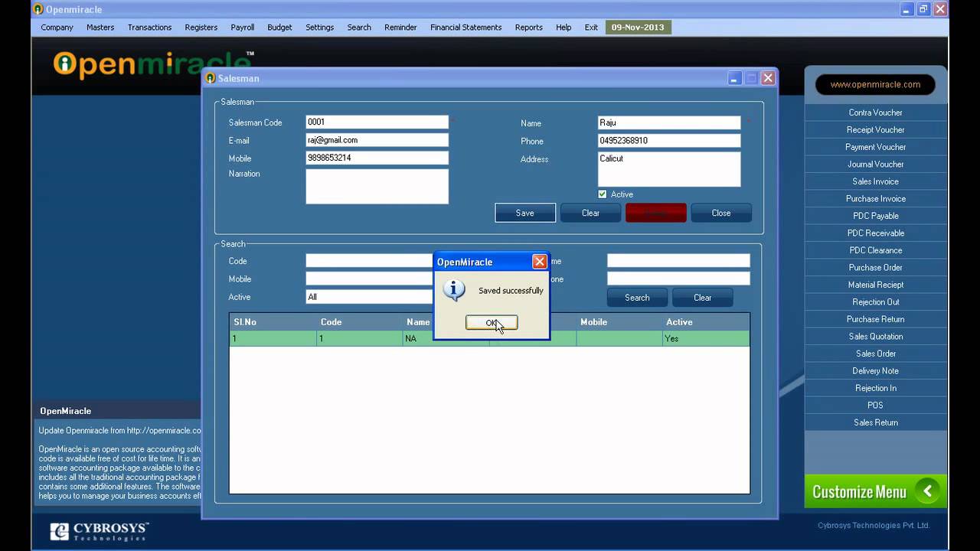Click the Address text area with Calicut
The width and height of the screenshot is (980, 551).
pos(669,169)
